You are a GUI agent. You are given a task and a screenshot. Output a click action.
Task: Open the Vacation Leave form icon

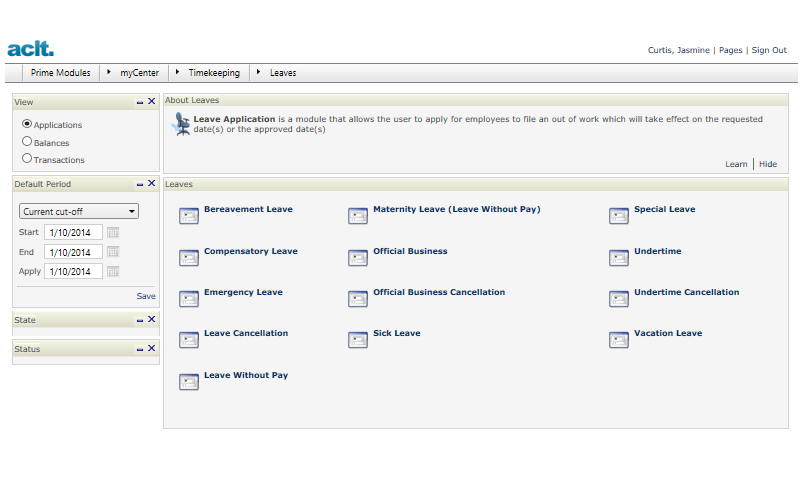[x=619, y=340]
